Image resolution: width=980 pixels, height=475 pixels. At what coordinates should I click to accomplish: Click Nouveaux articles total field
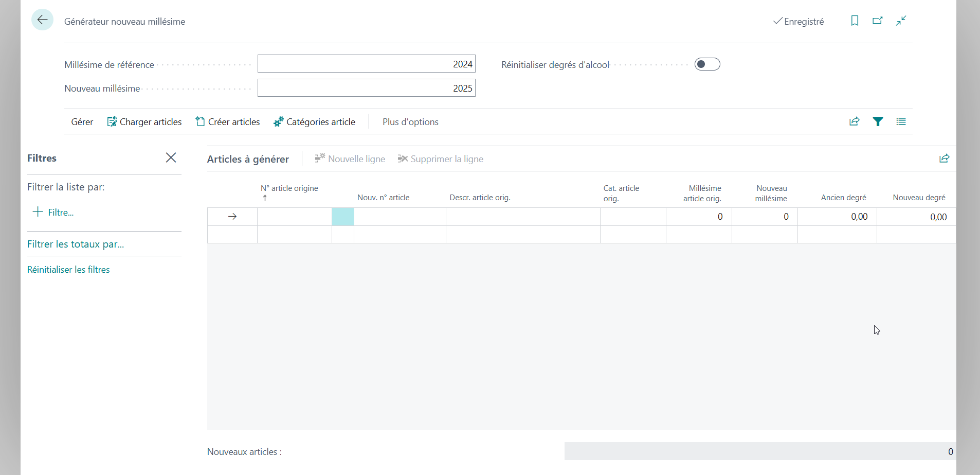coord(760,451)
